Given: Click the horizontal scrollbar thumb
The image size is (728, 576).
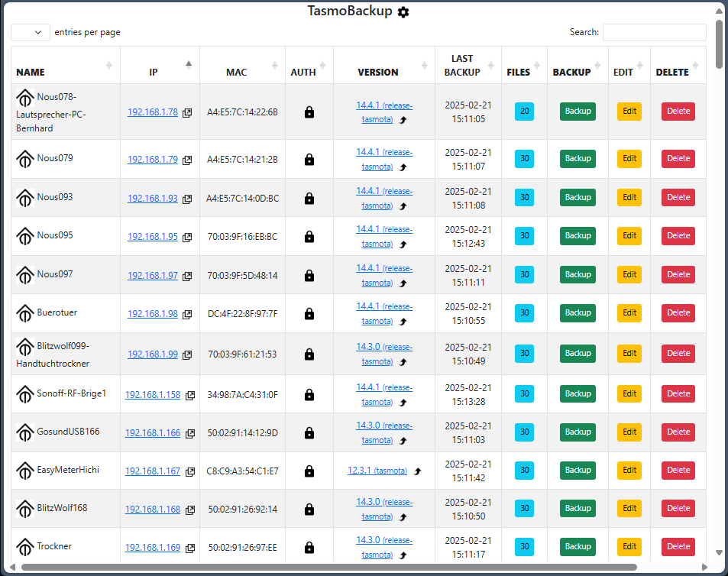Looking at the screenshot, I should point(328,567).
